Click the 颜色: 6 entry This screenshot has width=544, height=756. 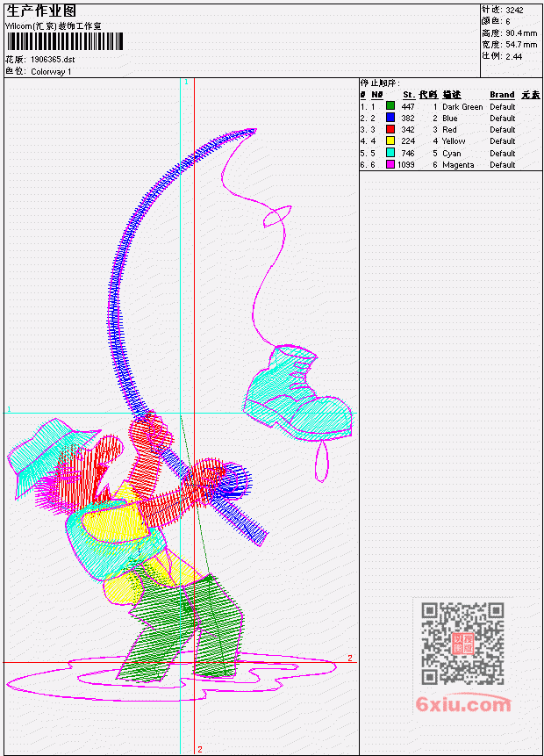pos(496,21)
